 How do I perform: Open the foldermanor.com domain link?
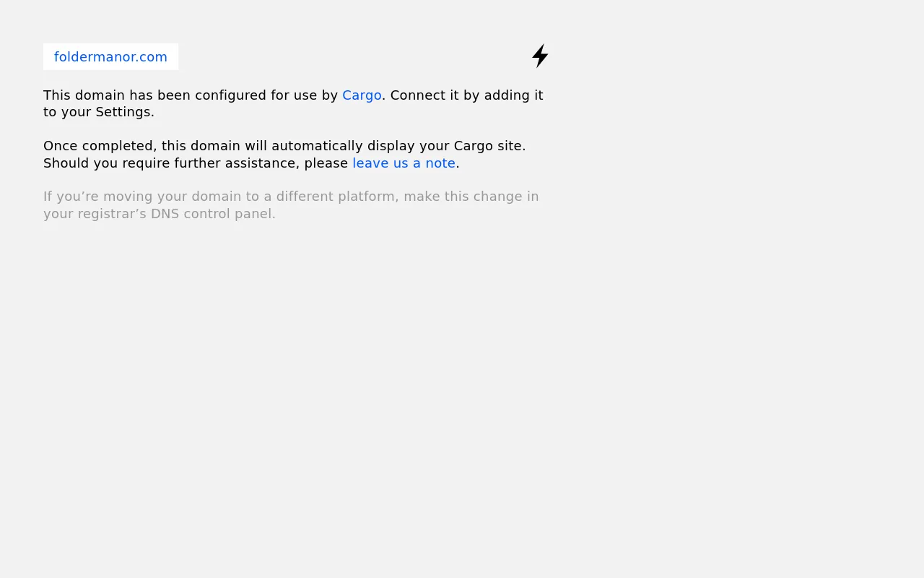click(110, 57)
